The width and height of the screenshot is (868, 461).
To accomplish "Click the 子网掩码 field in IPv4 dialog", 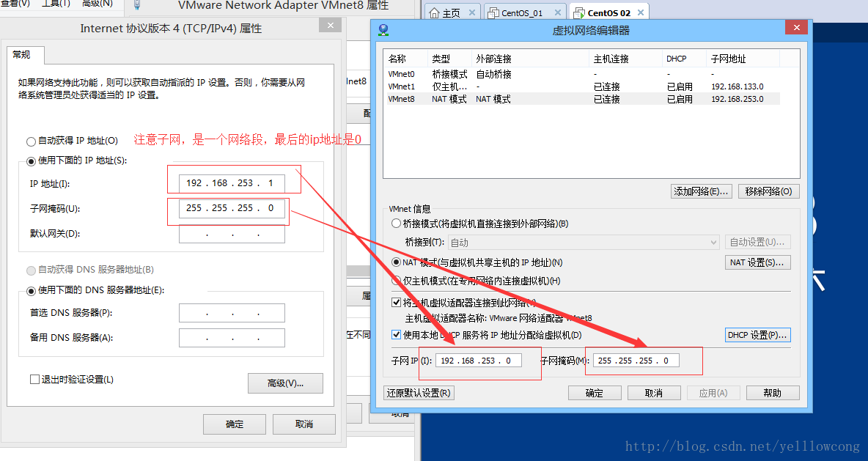I will point(232,208).
